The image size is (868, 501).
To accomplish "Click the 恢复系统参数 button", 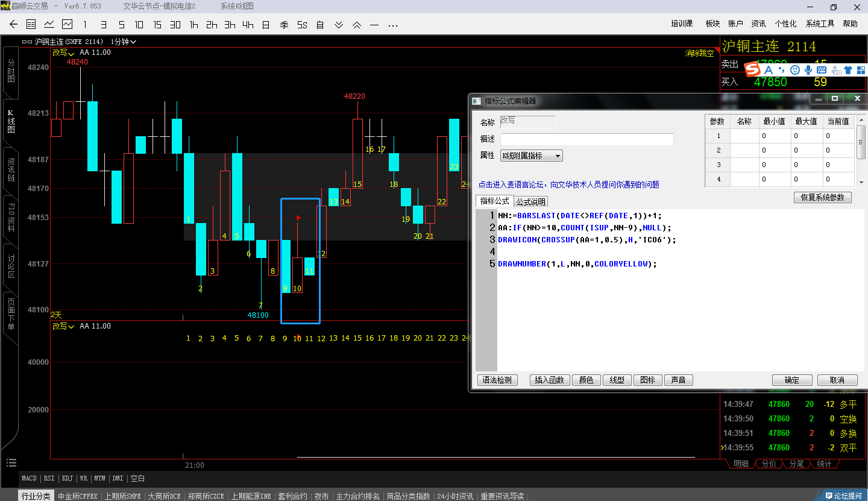I will [x=822, y=197].
